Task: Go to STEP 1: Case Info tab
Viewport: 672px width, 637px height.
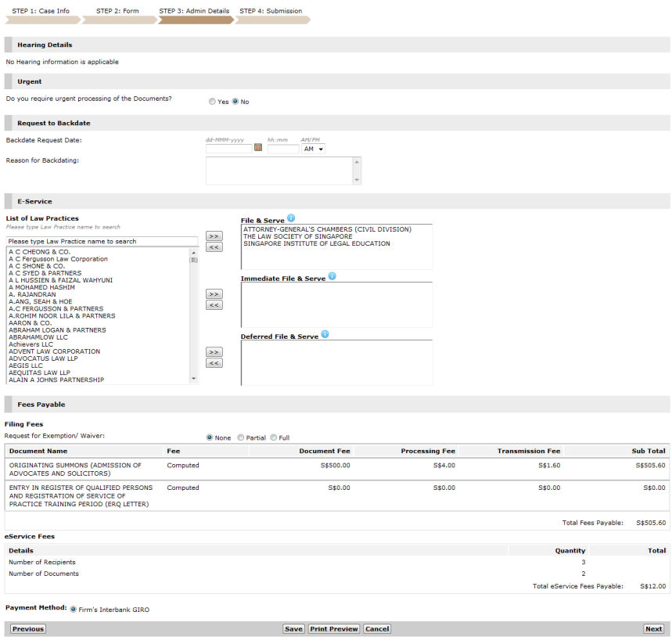Action: [41, 12]
